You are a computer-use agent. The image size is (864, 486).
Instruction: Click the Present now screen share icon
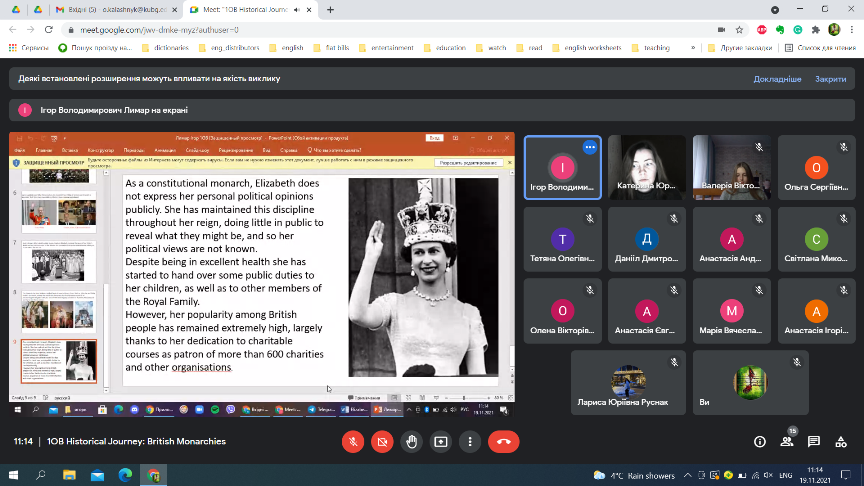point(441,441)
